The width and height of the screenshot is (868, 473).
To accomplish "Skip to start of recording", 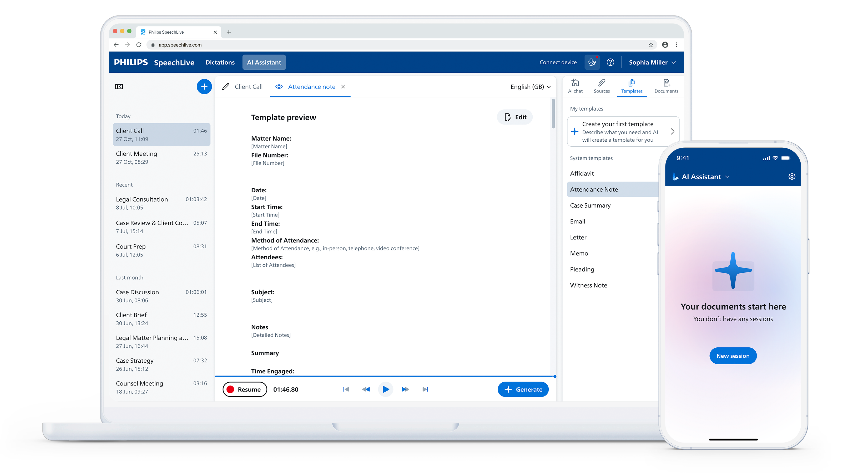I will click(346, 389).
